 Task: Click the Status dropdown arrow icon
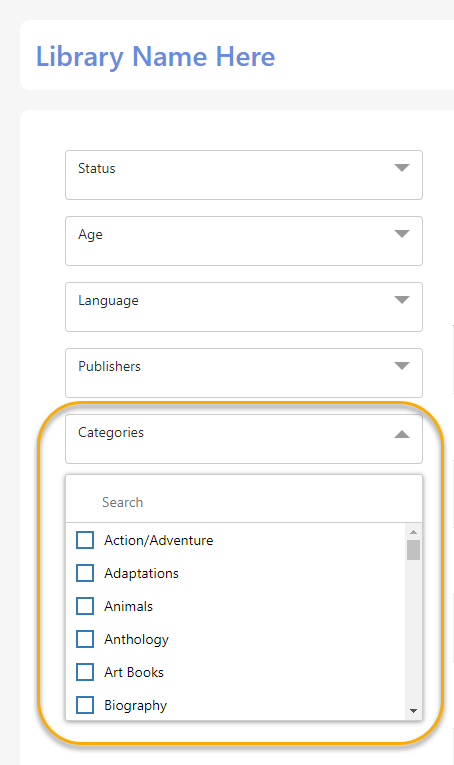pyautogui.click(x=401, y=168)
